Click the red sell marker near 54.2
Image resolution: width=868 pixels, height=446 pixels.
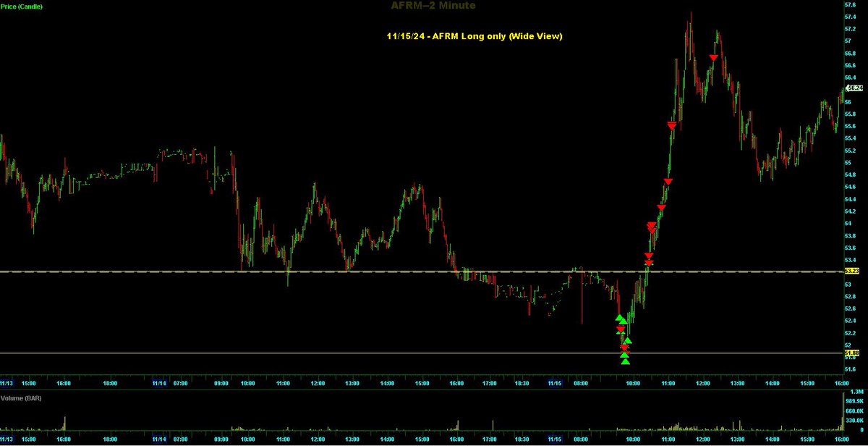(x=660, y=209)
